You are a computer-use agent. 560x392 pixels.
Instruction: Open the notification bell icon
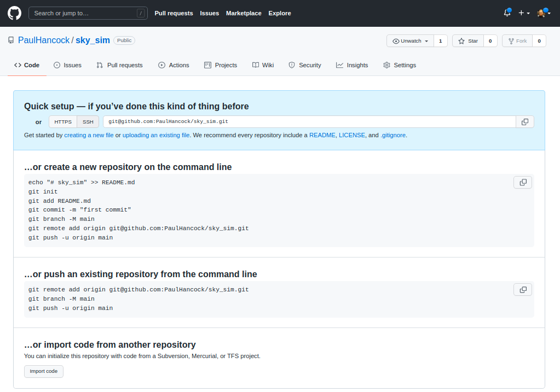coord(506,13)
